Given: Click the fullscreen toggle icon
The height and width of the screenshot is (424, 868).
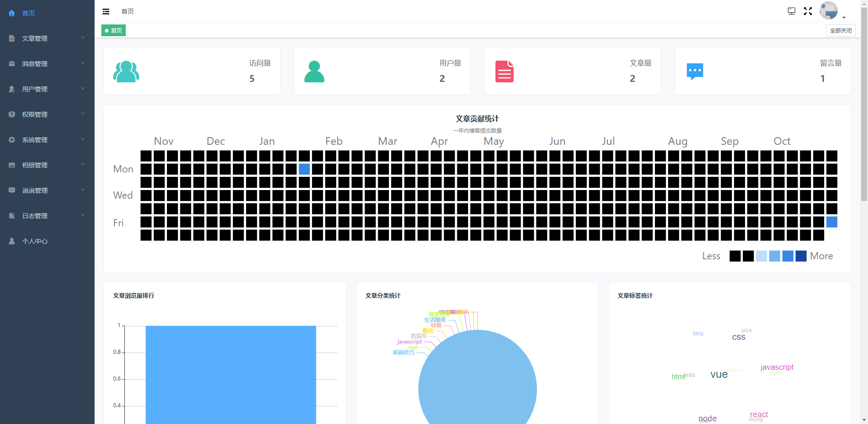Looking at the screenshot, I should (808, 11).
